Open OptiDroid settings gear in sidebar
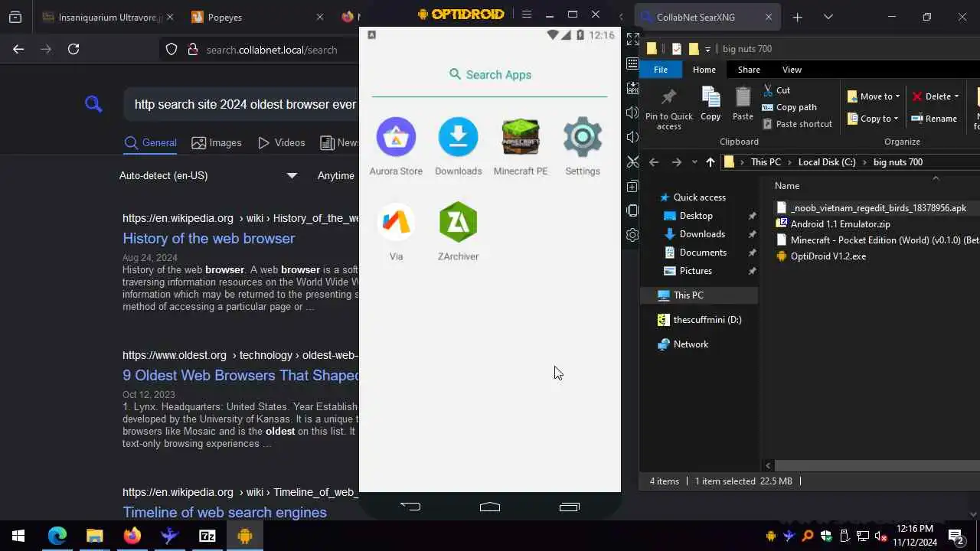Viewport: 980px width, 551px height. click(x=632, y=235)
